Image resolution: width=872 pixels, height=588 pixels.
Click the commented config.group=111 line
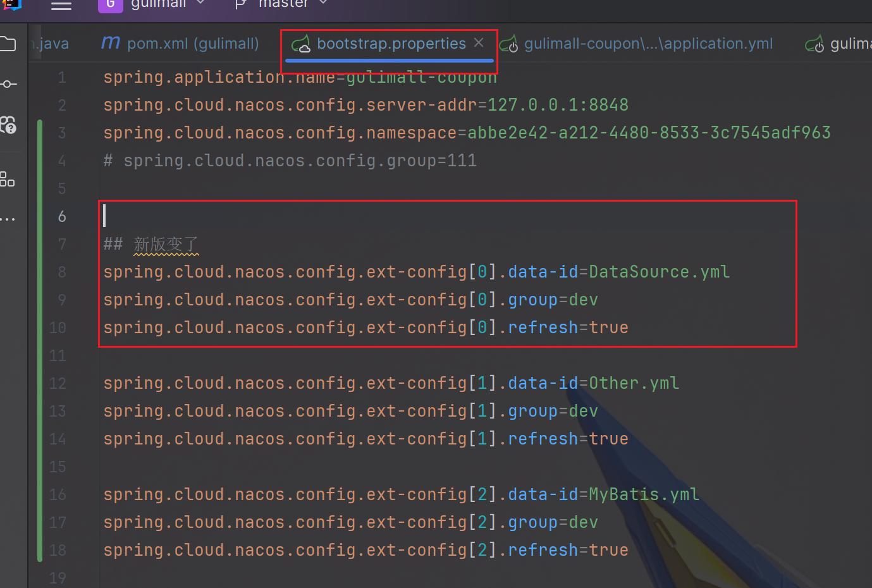(x=290, y=161)
